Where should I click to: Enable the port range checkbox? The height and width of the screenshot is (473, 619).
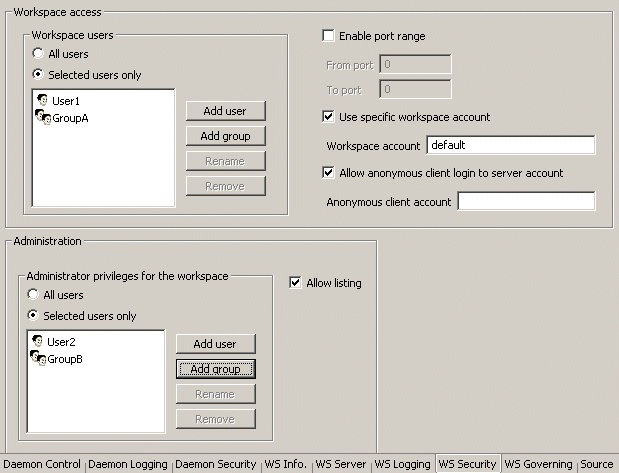(328, 36)
